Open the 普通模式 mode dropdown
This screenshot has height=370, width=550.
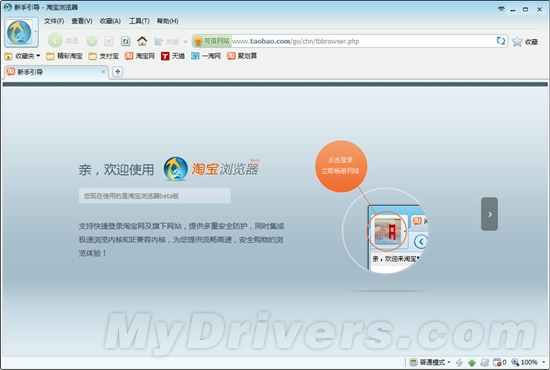point(430,362)
